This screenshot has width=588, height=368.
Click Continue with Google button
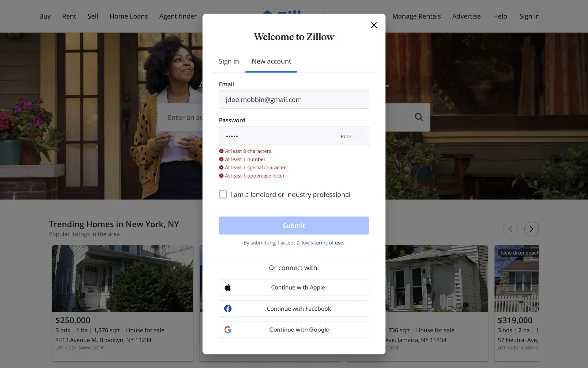tap(299, 330)
